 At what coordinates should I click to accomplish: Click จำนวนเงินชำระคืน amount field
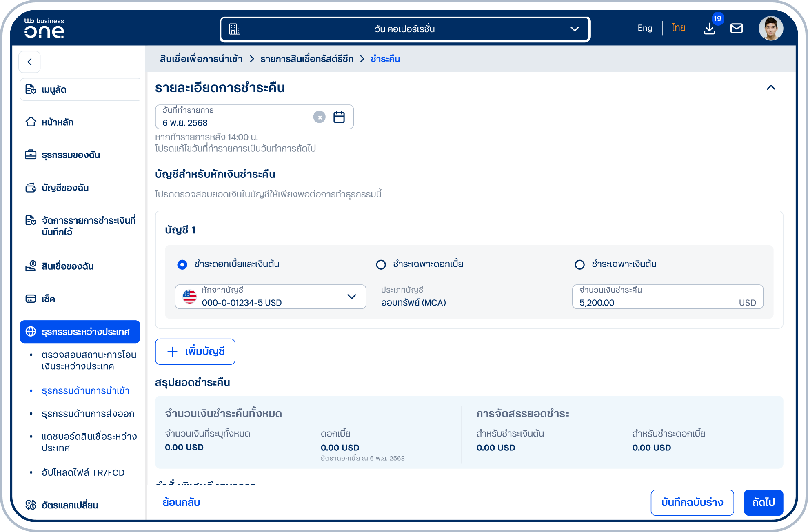click(668, 297)
